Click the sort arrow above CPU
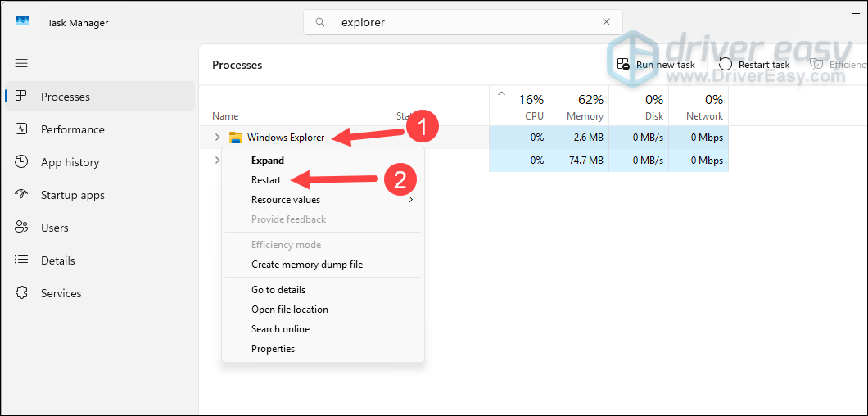 (x=501, y=93)
